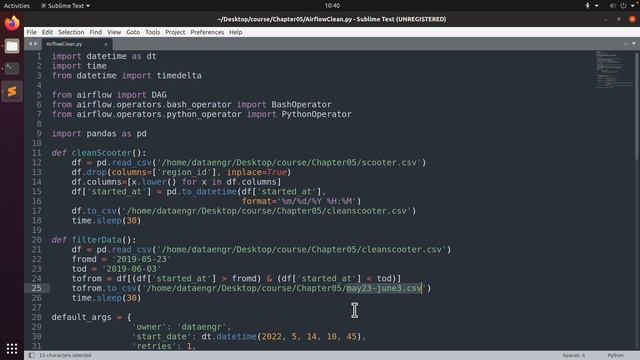
Task: Click the cleanScooter function name
Action: coord(102,153)
